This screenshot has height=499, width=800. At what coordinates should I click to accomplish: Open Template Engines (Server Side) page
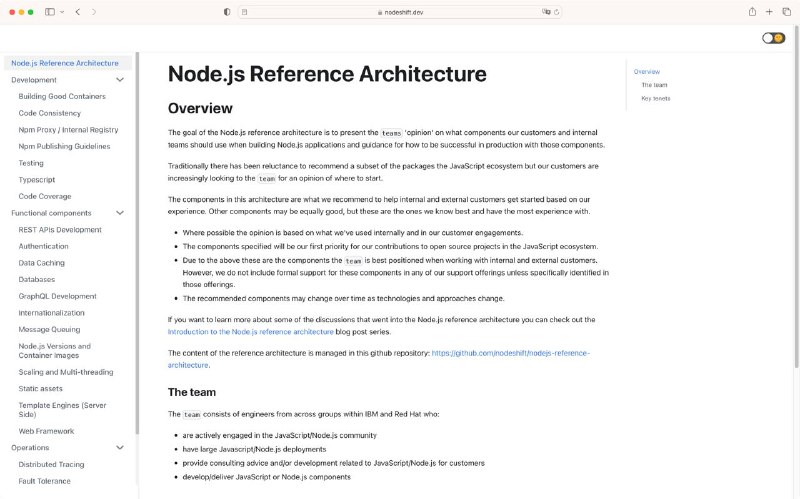coord(62,410)
